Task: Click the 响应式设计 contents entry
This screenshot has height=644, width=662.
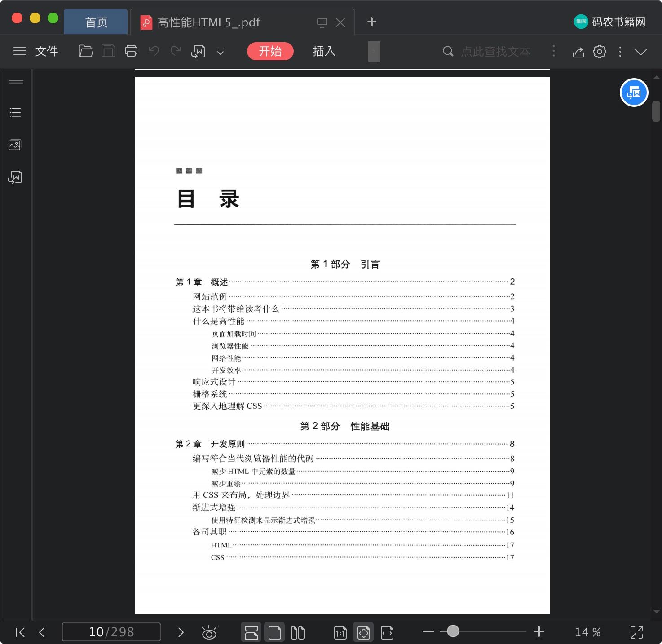Action: (x=353, y=382)
